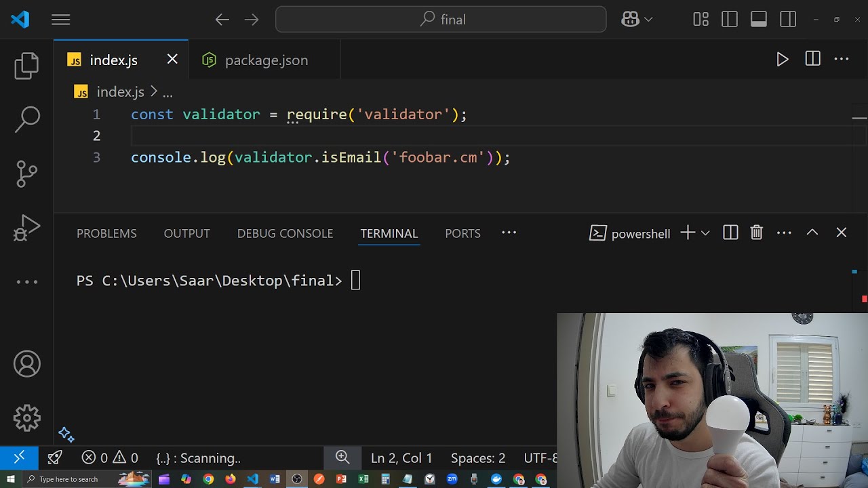
Task: Maximize panel with up chevron
Action: pos(812,232)
